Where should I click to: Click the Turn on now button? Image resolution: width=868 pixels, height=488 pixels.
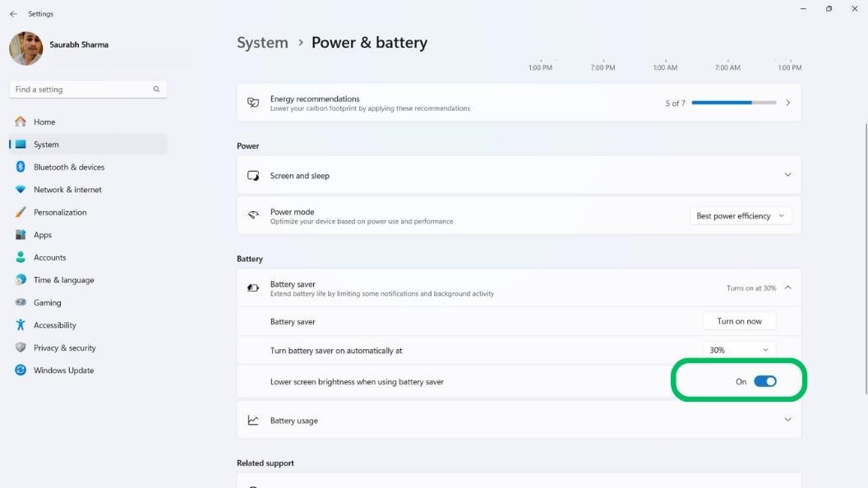pos(739,321)
